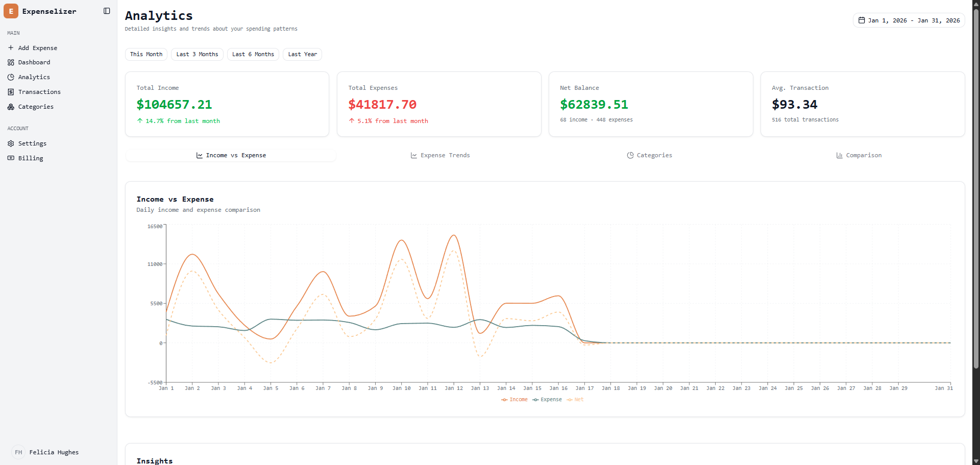
Task: Click the Expenselizer logo icon
Action: click(x=11, y=11)
